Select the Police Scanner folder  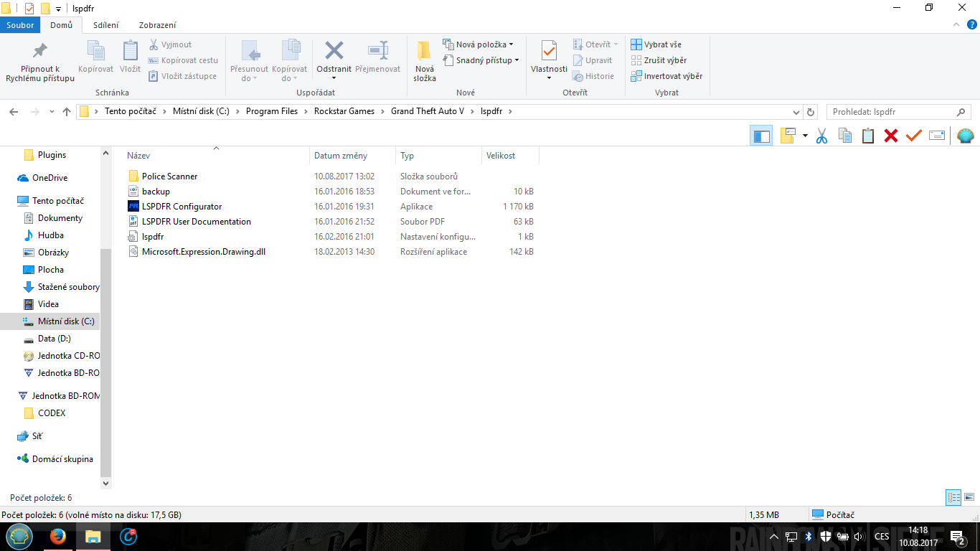click(x=170, y=176)
